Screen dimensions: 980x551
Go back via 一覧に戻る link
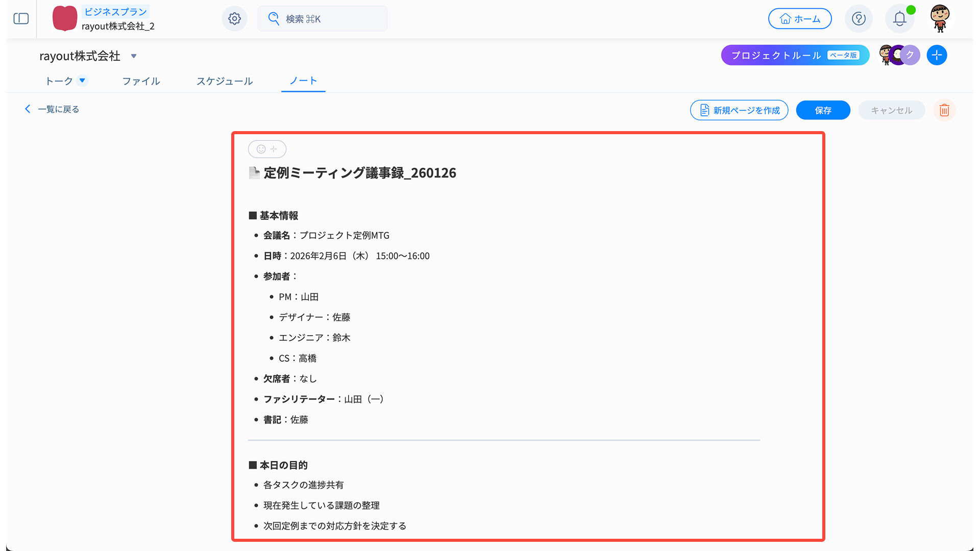52,109
